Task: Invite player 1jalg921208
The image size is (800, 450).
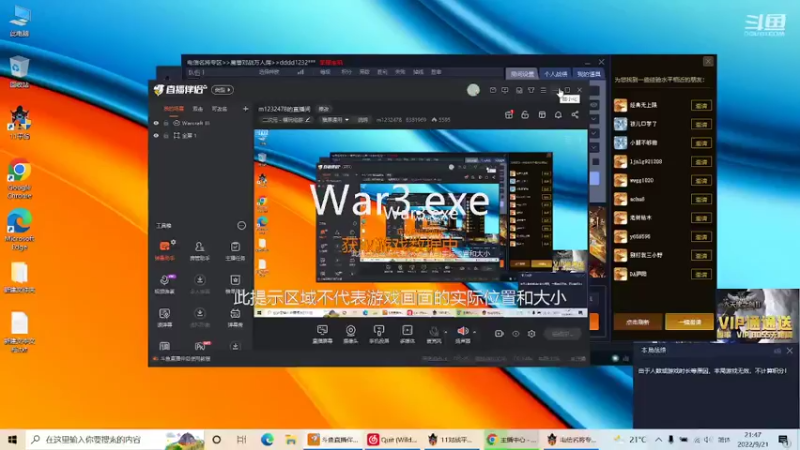Action: pyautogui.click(x=701, y=162)
